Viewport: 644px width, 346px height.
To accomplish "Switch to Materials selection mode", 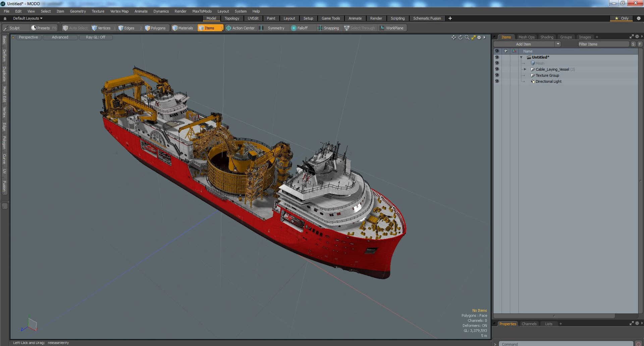I will click(183, 28).
